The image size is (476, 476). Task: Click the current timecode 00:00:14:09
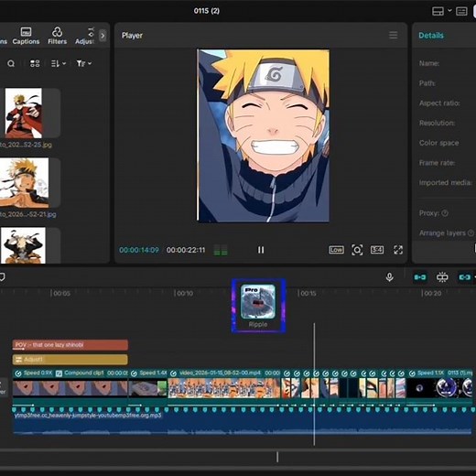click(x=139, y=250)
